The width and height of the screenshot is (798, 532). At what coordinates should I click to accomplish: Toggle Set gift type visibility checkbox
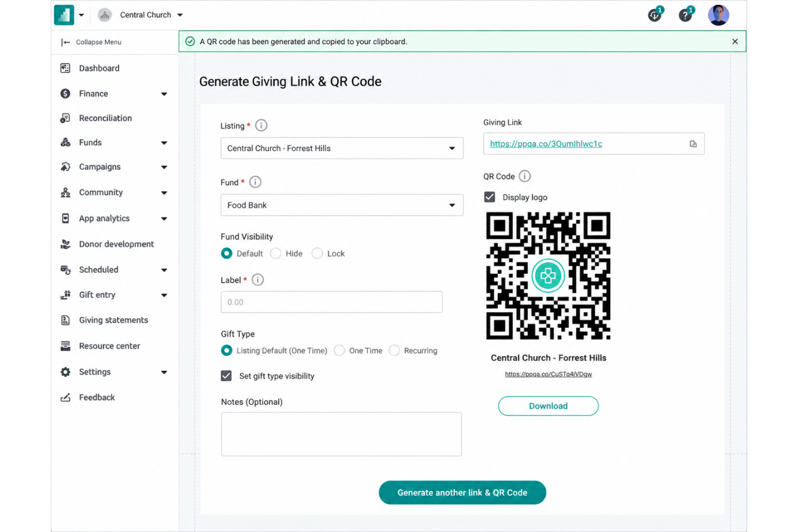tap(226, 376)
